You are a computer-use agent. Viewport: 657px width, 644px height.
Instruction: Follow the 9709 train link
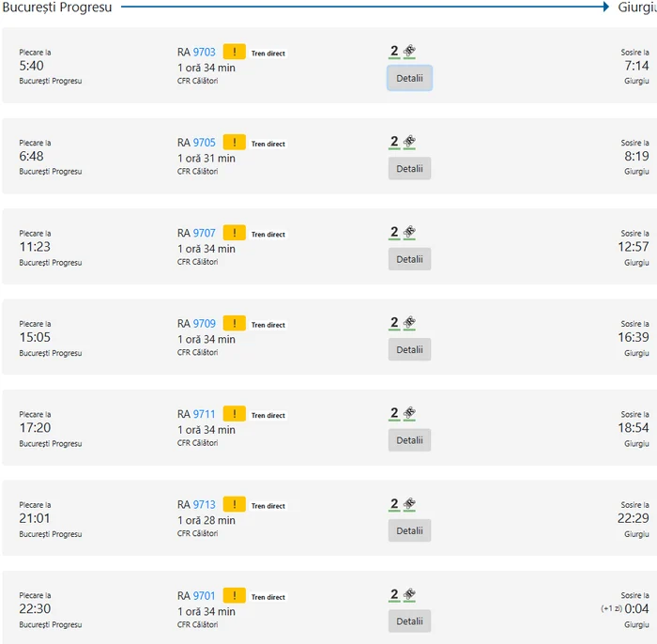coord(205,325)
